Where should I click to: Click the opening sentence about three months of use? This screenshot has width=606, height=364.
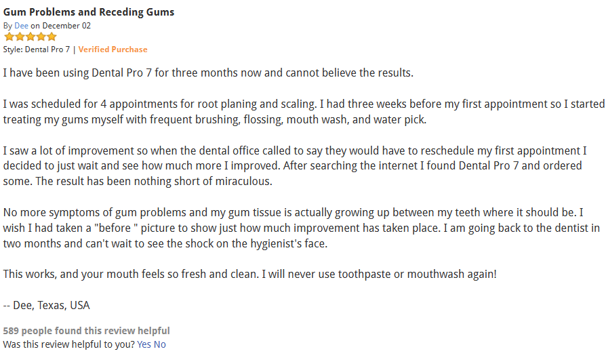tap(207, 73)
